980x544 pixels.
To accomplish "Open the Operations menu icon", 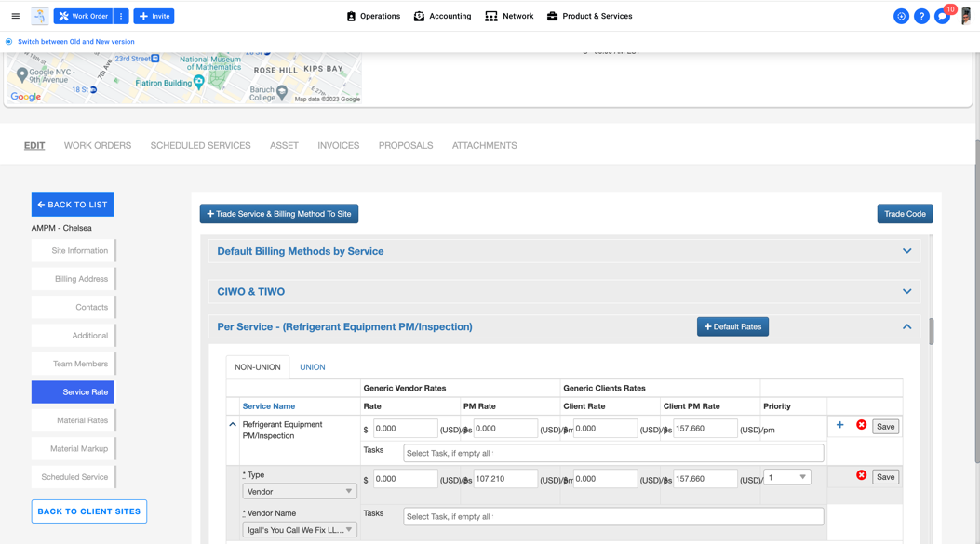I will (x=350, y=16).
